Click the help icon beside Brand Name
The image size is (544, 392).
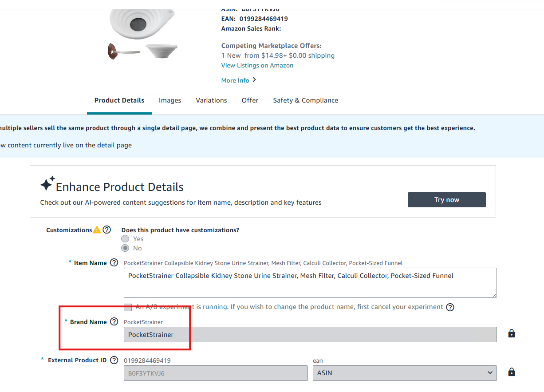[114, 322]
